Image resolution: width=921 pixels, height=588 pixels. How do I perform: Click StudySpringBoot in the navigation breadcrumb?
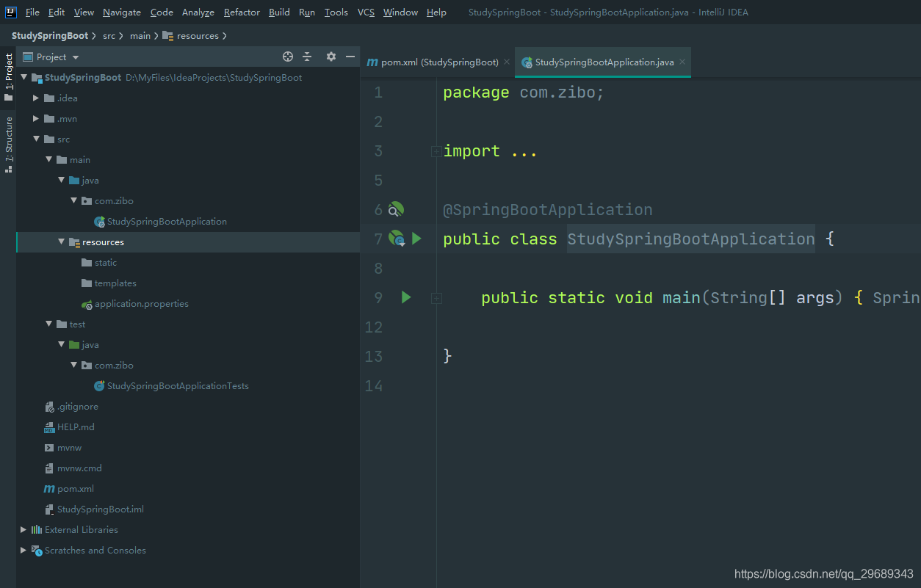point(50,35)
